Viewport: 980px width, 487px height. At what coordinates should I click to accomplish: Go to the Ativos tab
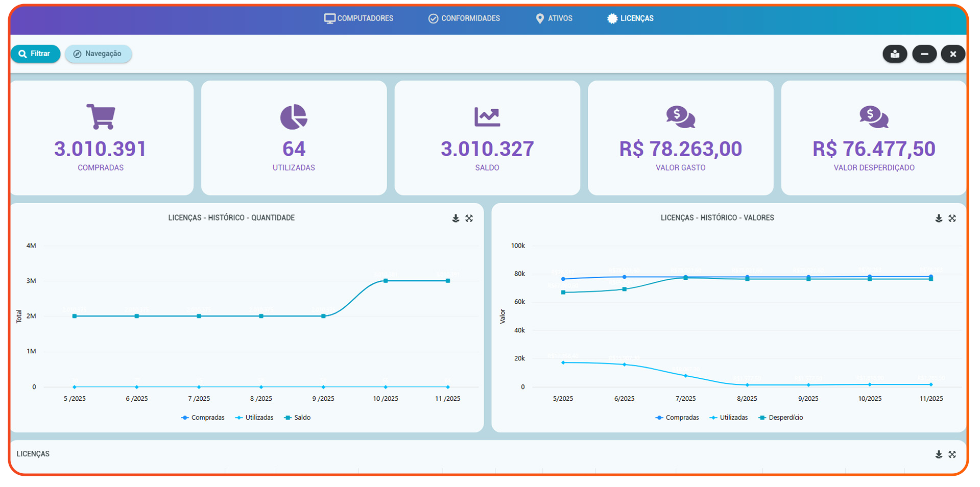click(x=554, y=18)
